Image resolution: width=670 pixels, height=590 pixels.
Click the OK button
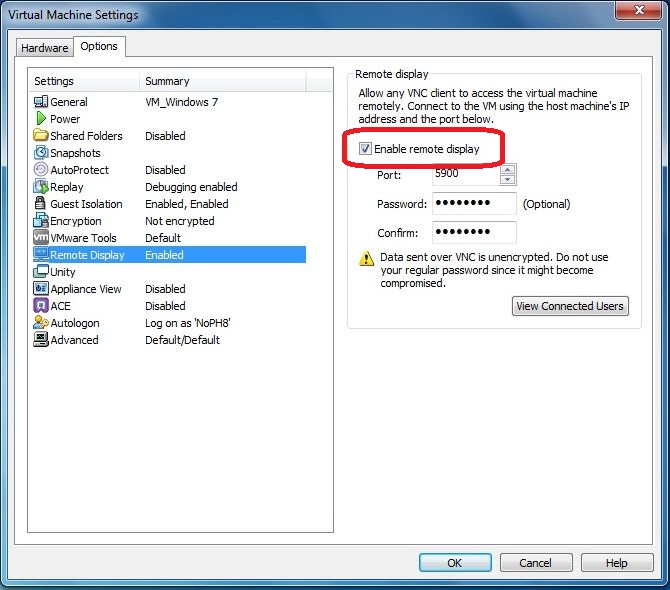coord(455,563)
